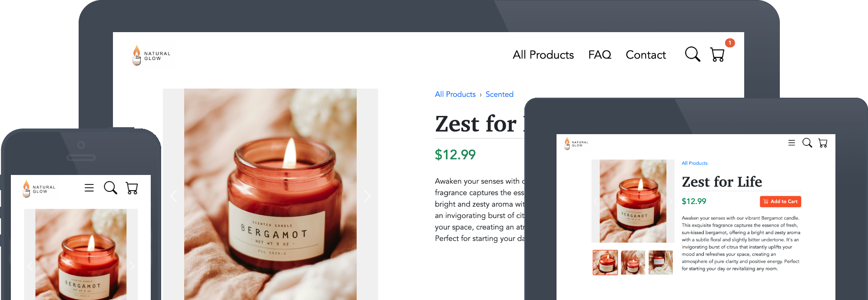Open the desktop cart with 1 item badge

tap(718, 54)
